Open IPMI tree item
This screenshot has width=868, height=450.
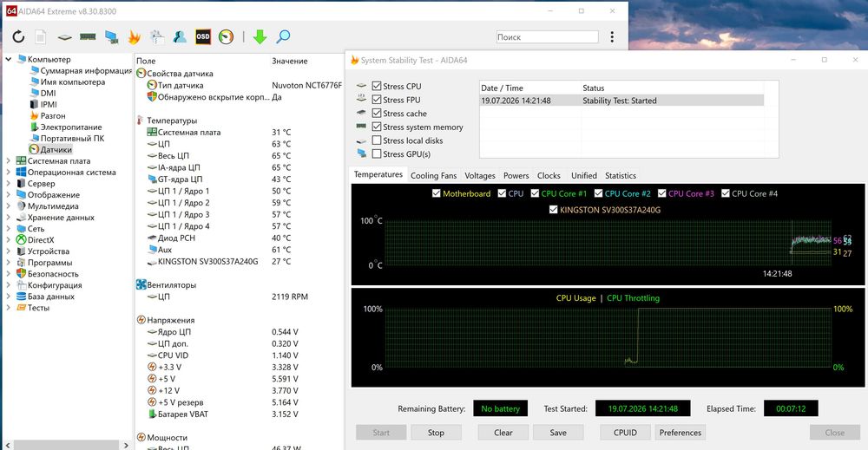point(49,104)
